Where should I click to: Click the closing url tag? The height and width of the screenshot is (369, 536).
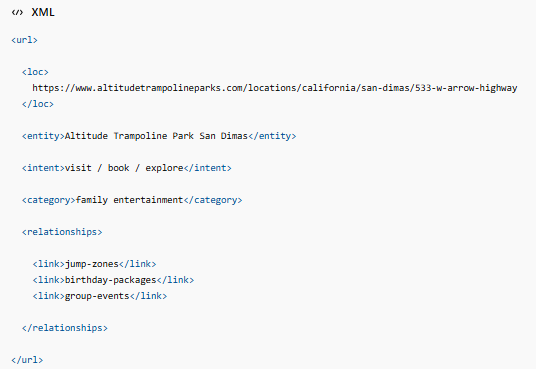click(27, 360)
